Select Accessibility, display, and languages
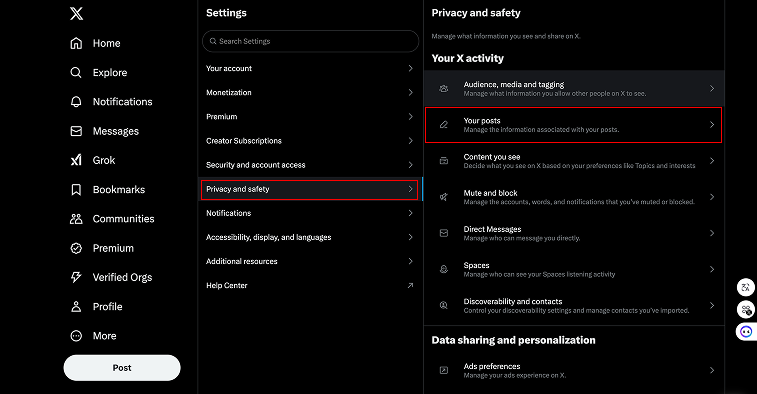This screenshot has width=757, height=394. tap(310, 237)
